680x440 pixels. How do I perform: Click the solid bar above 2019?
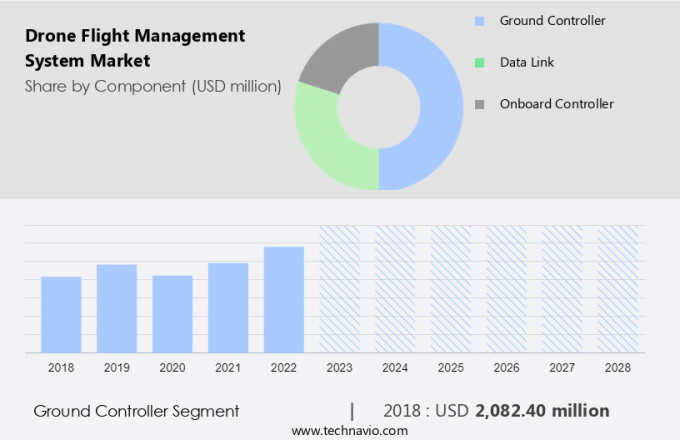[117, 308]
